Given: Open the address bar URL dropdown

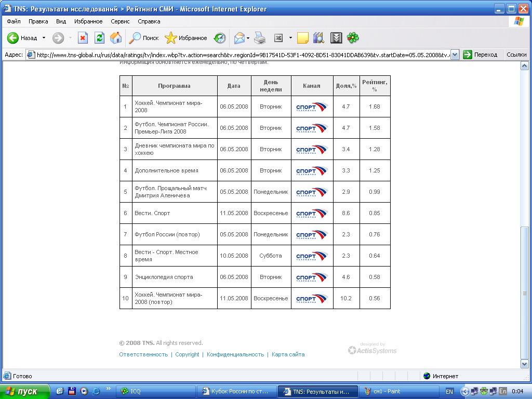Looking at the screenshot, I should 455,55.
